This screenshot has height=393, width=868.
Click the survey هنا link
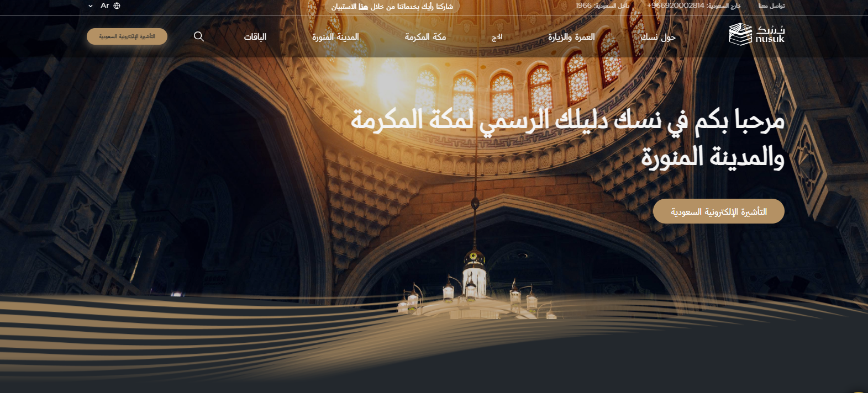pyautogui.click(x=363, y=7)
